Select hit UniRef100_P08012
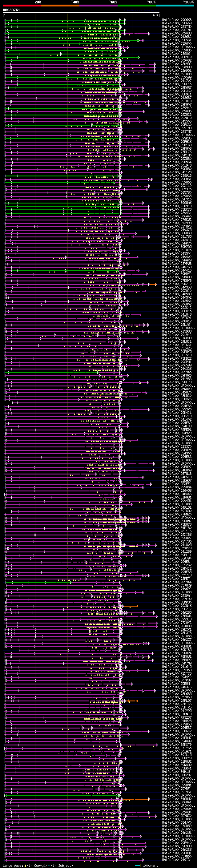Viewport: 197px width, 868px height. click(177, 321)
